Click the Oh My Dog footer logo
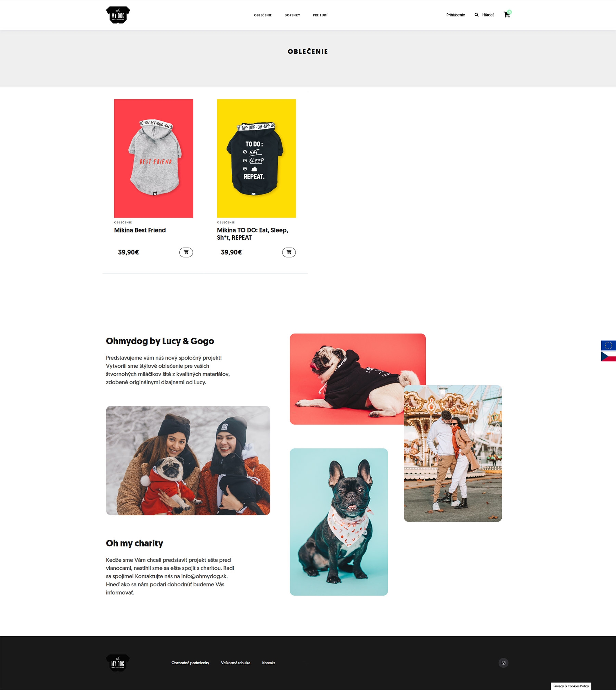This screenshot has width=616, height=690. tap(118, 663)
